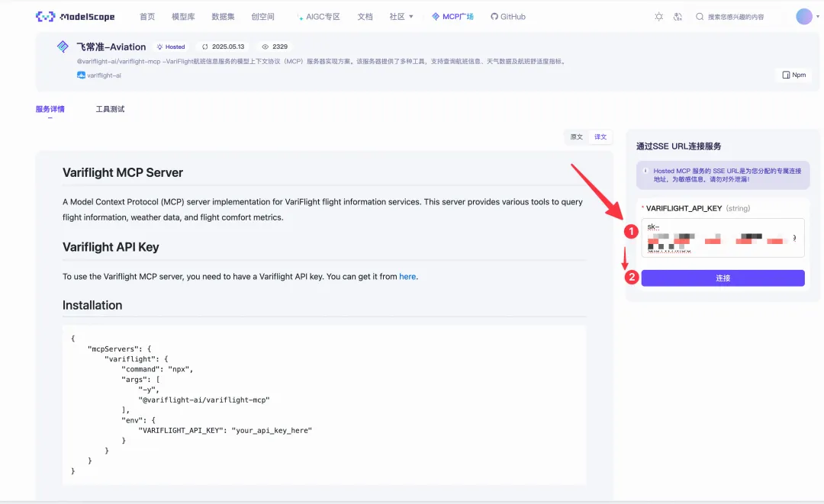Switch to 原文 original text view

click(577, 137)
